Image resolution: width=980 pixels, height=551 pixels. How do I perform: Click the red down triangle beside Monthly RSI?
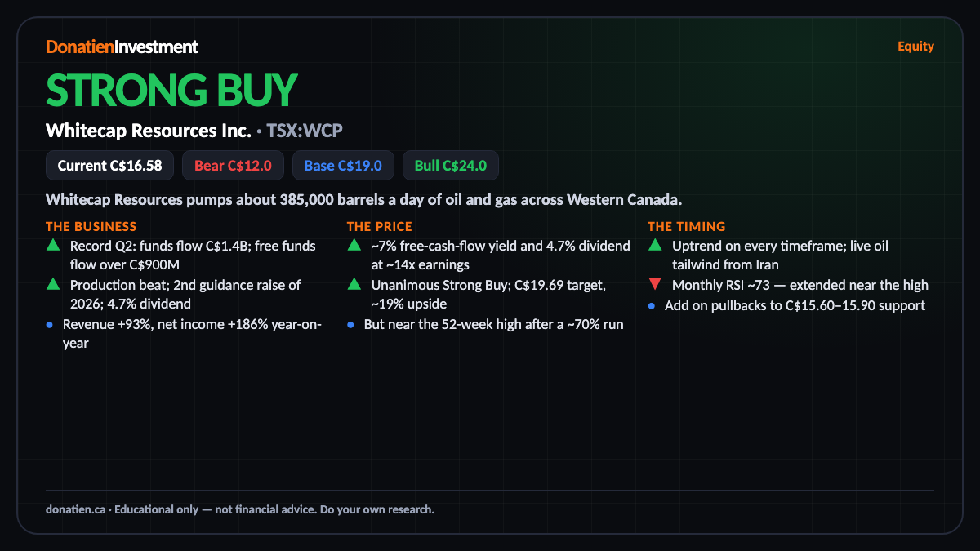[x=655, y=285]
